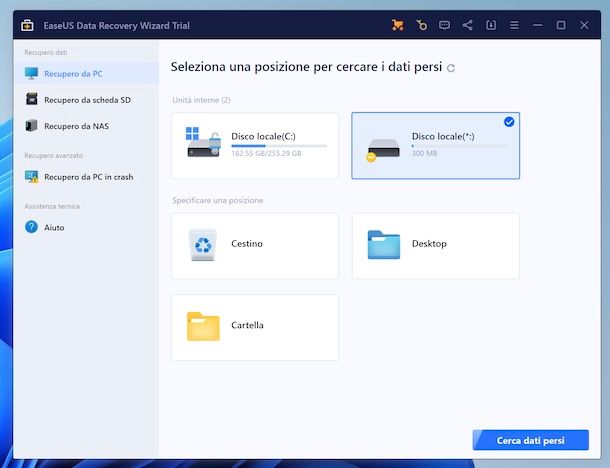Open the Aiuto help entry
Image resolution: width=610 pixels, height=468 pixels.
[x=86, y=227]
